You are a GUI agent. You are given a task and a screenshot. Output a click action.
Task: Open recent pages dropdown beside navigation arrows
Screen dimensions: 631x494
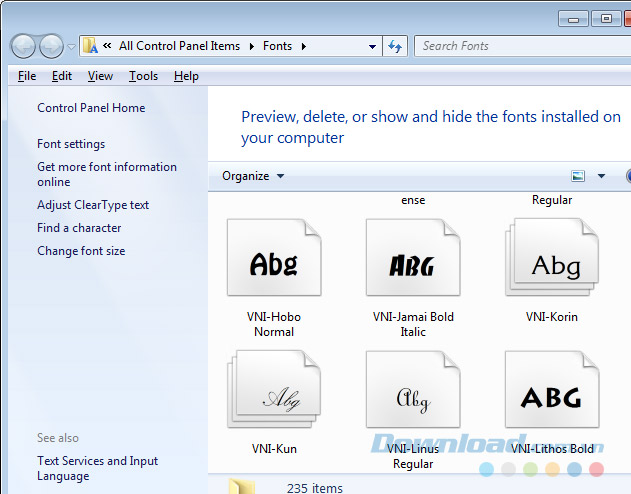click(x=72, y=47)
